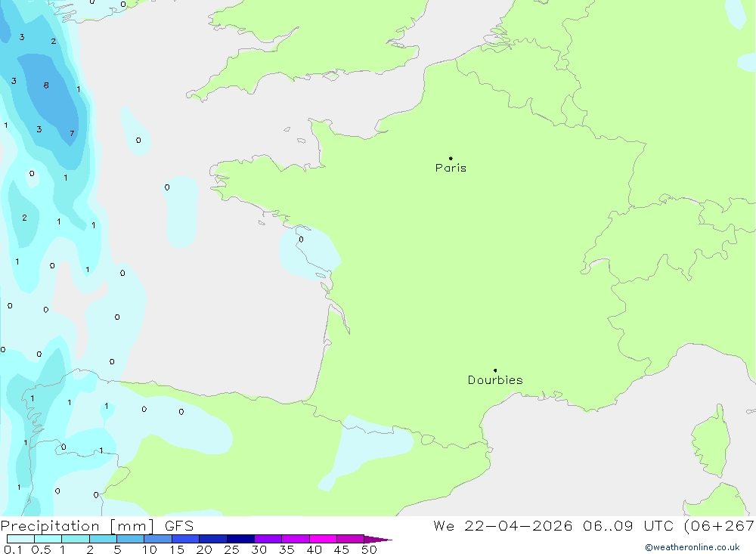The width and height of the screenshot is (756, 554).
Task: Click the 8 mm precipitation value
Action: (x=46, y=85)
